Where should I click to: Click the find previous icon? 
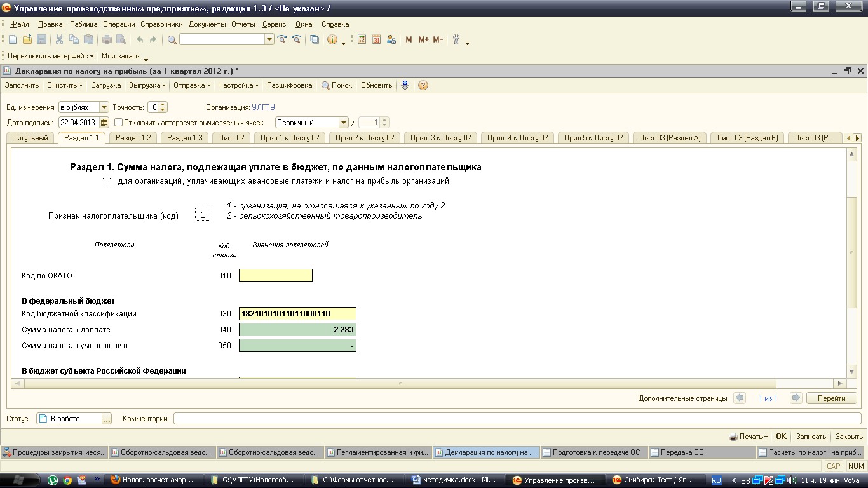tap(296, 39)
